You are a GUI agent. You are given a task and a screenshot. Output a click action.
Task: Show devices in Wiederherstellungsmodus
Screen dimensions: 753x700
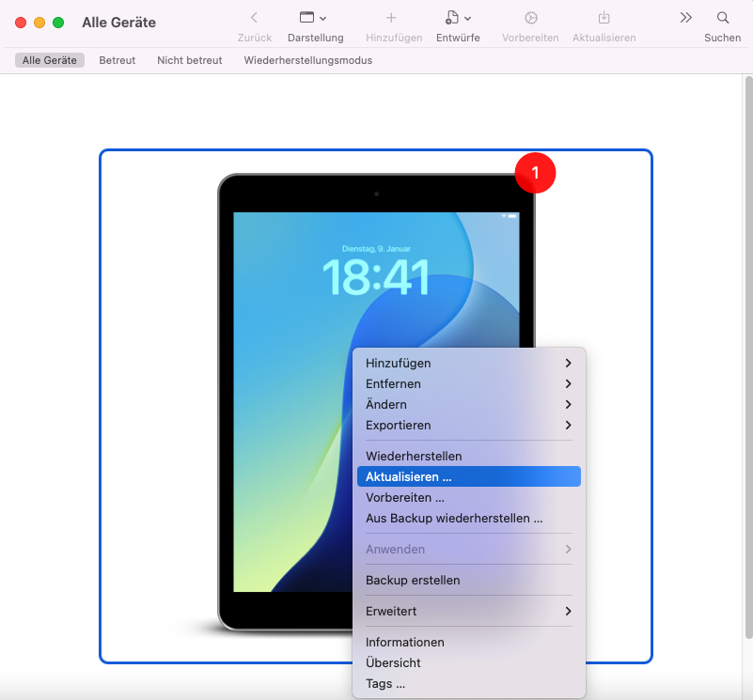[307, 59]
